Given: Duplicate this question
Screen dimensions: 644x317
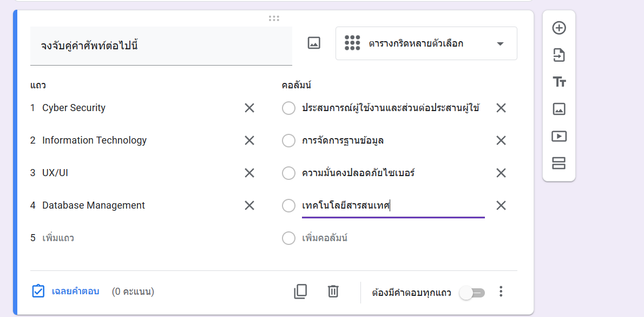Looking at the screenshot, I should [301, 292].
